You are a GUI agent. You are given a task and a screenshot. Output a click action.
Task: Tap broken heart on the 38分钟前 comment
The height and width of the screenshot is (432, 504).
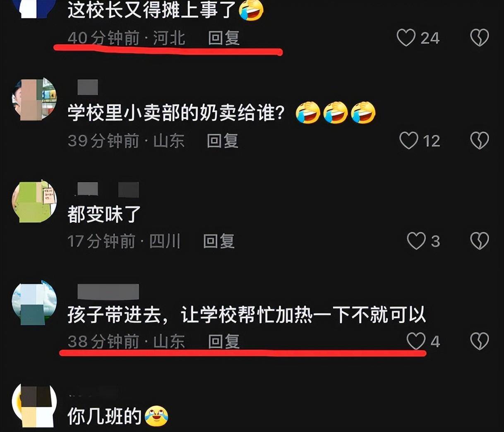tap(480, 341)
